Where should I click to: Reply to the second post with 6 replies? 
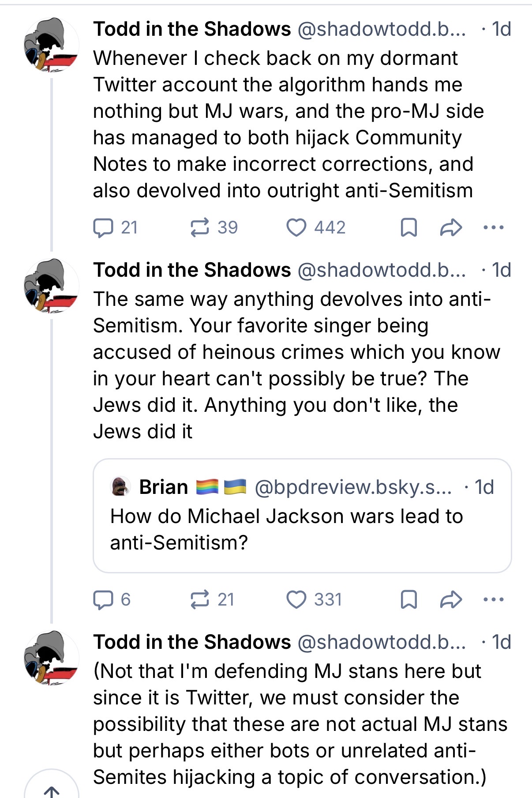pos(112,600)
